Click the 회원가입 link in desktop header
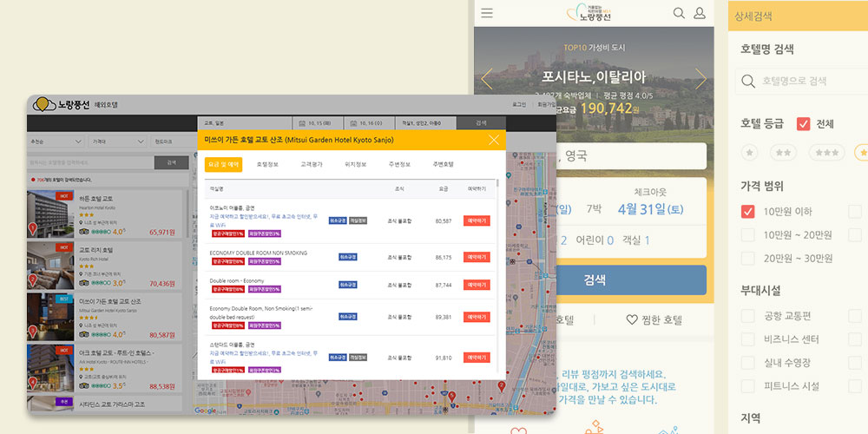This screenshot has width=868, height=434. (547, 104)
